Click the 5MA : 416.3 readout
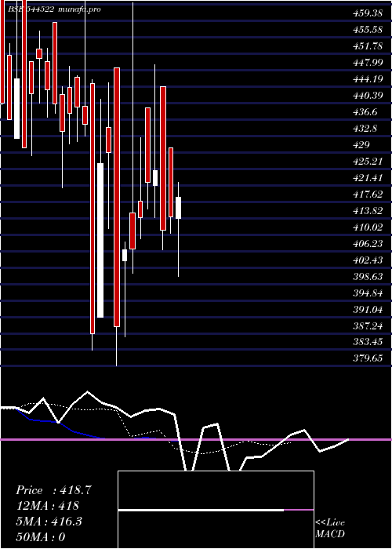Viewport: 392px width, 549px height. 49,522
